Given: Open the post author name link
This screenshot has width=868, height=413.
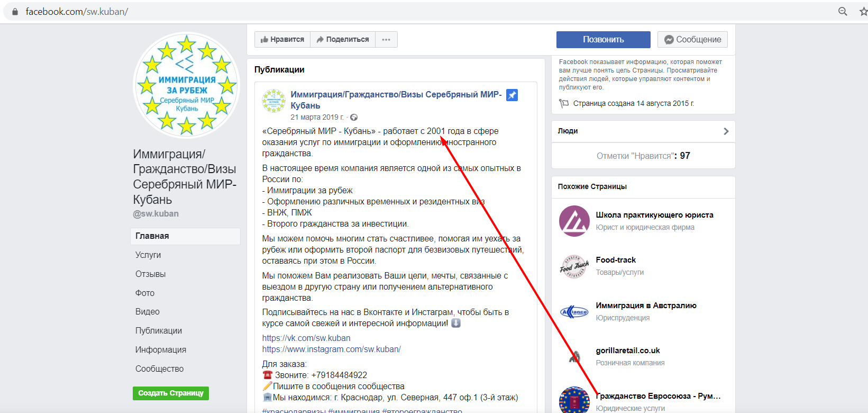Looking at the screenshot, I should click(x=396, y=100).
